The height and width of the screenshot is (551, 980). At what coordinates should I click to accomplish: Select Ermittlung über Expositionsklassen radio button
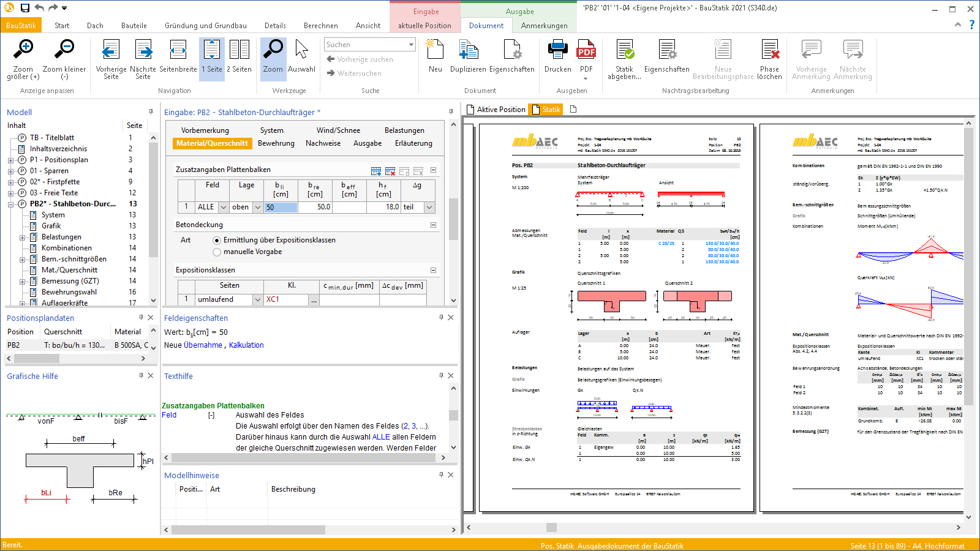point(217,241)
